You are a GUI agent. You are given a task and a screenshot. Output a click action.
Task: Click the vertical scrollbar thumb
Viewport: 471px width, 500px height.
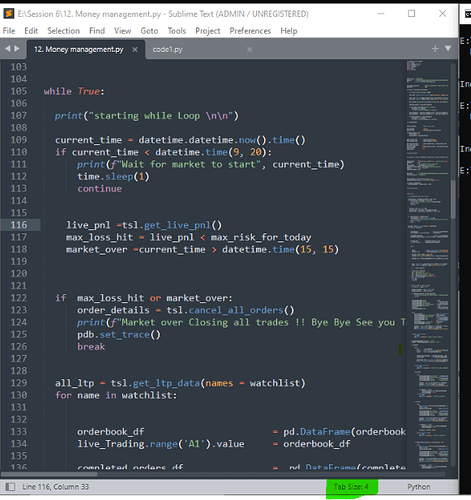coord(453,199)
